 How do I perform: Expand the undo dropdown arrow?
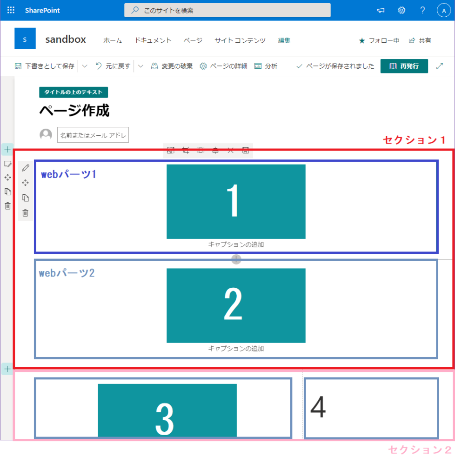pos(141,66)
